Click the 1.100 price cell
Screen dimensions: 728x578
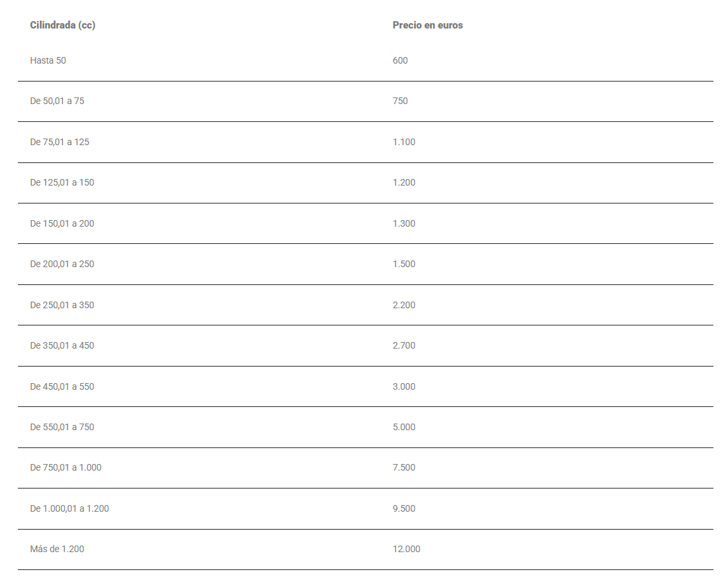[x=404, y=142]
